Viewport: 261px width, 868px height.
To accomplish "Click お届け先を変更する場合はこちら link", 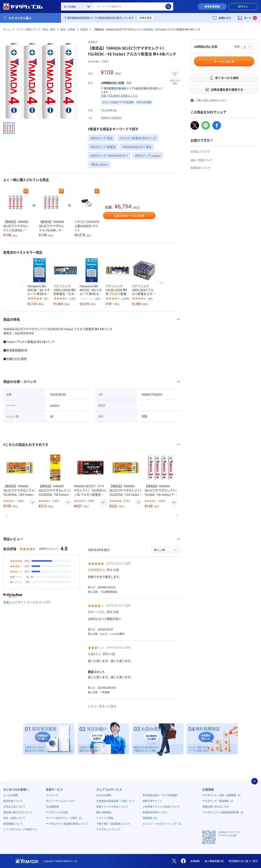I will 119,96.
